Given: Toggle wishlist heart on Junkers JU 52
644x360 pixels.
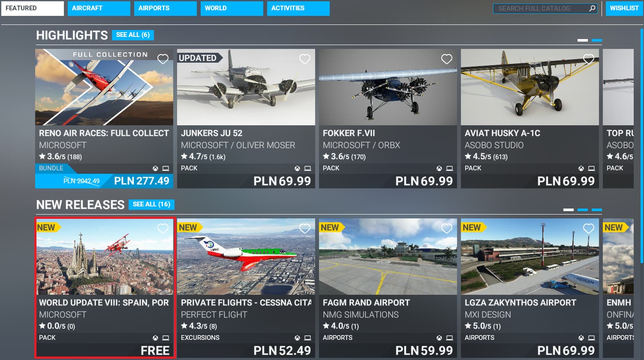Looking at the screenshot, I should [305, 59].
